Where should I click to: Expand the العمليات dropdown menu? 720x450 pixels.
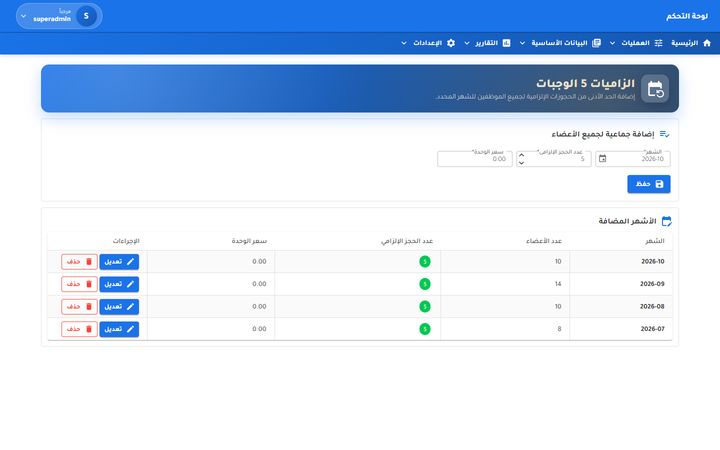(612, 43)
